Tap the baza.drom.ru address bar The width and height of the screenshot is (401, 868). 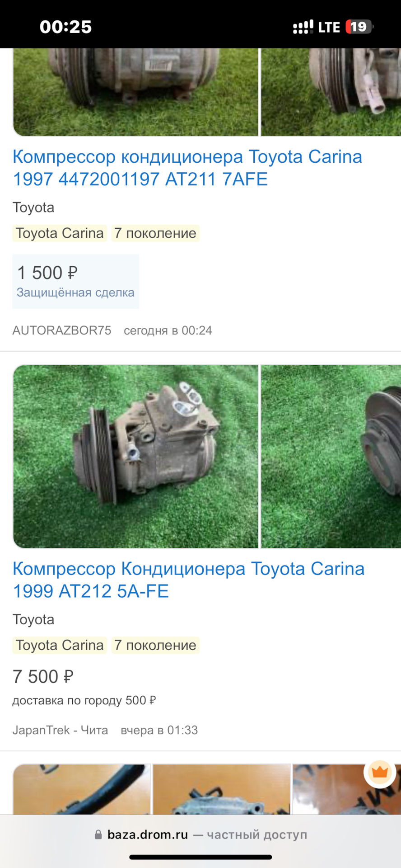click(x=200, y=835)
